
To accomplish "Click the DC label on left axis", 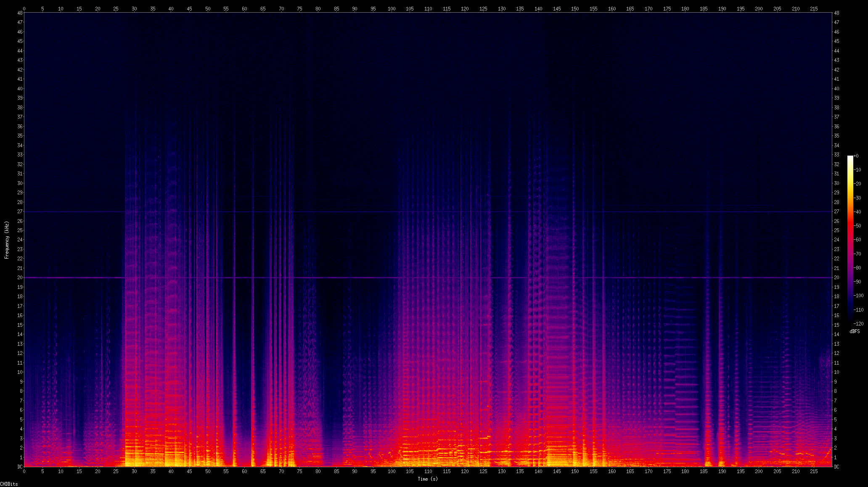I will pos(20,467).
